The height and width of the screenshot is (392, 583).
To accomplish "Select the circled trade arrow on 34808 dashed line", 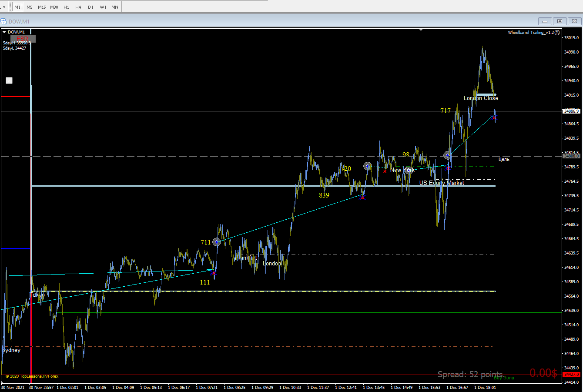I will [x=447, y=155].
